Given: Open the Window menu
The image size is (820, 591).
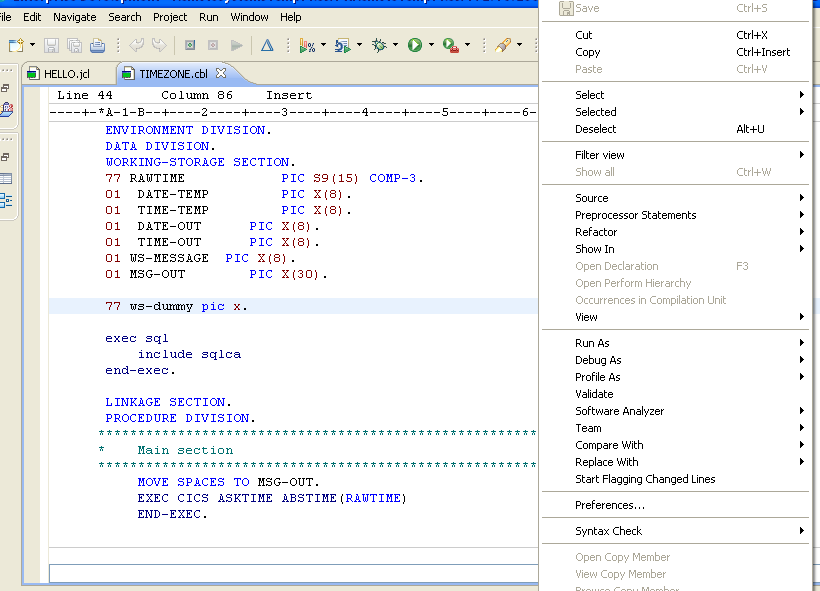Looking at the screenshot, I should pos(249,17).
